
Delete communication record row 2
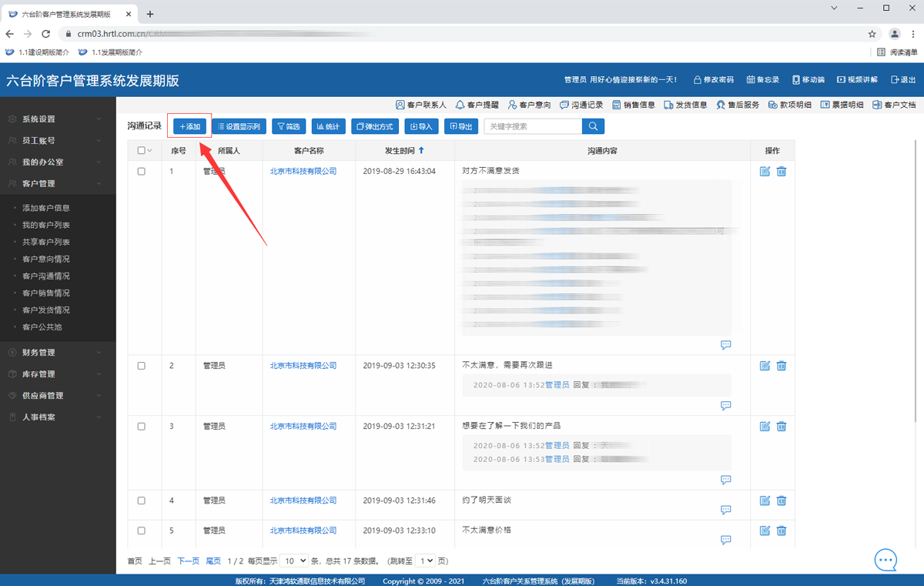(782, 366)
